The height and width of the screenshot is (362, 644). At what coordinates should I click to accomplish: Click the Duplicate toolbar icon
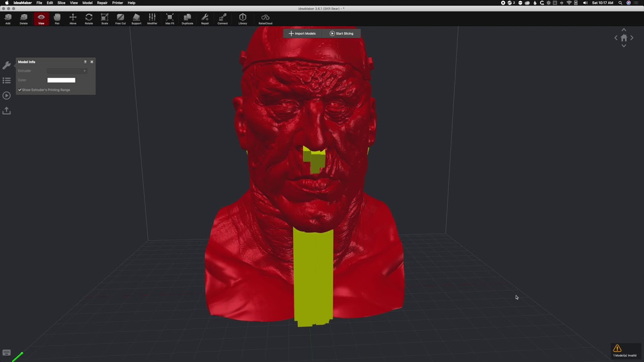[x=187, y=19]
